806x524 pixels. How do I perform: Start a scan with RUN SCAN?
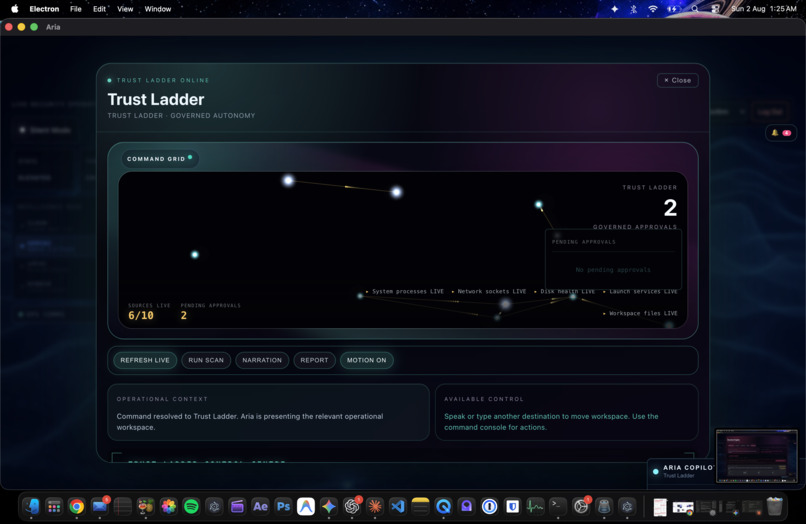206,360
